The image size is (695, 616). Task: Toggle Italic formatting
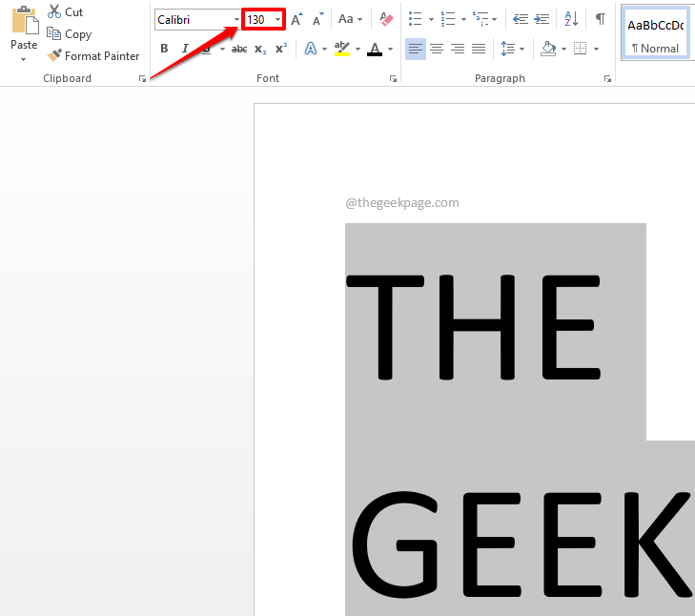coord(185,49)
